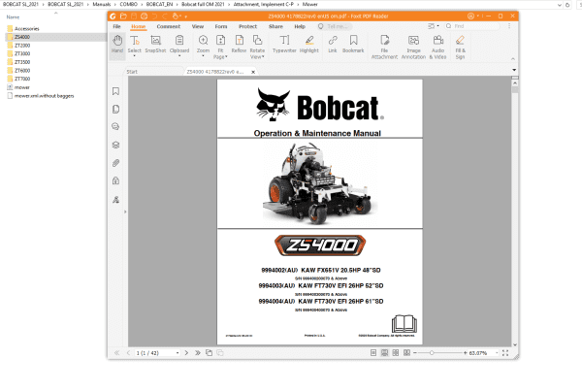
Task: Select the Hand tool
Action: pos(117,45)
